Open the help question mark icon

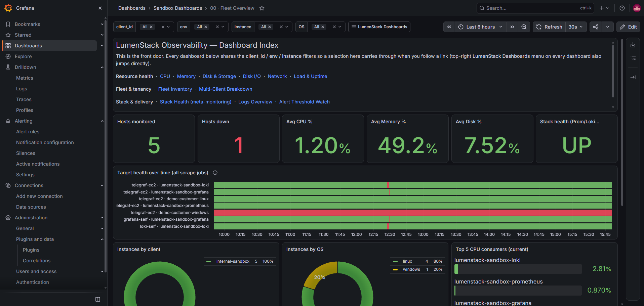tap(622, 8)
